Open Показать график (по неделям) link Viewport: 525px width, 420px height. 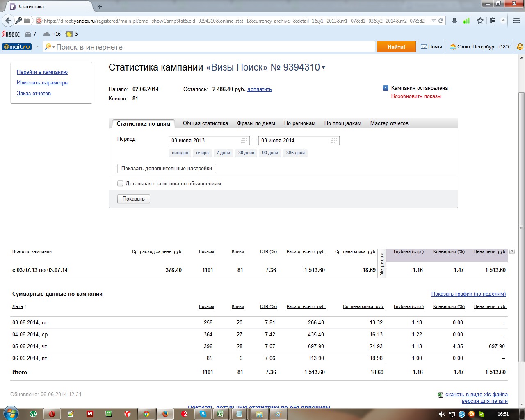pyautogui.click(x=468, y=294)
